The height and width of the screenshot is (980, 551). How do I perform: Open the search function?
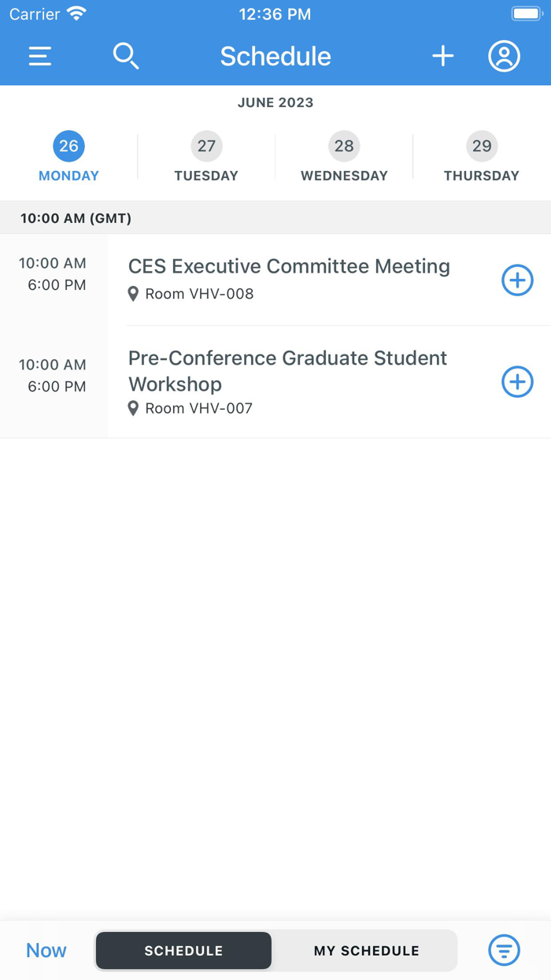126,56
